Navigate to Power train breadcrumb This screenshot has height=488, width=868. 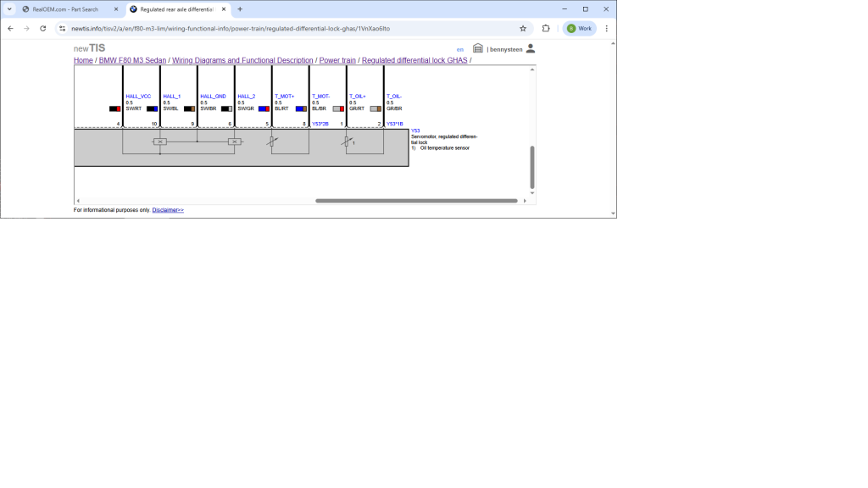(x=337, y=60)
